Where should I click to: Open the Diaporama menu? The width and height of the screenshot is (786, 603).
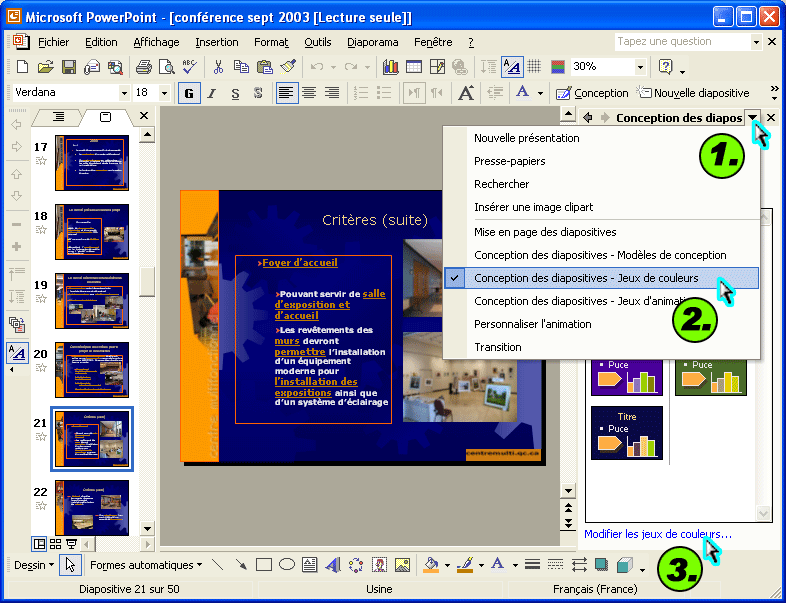pos(372,42)
